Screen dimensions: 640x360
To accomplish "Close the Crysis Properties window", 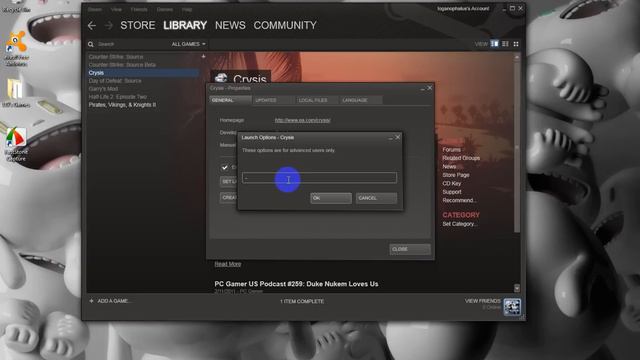I will click(x=429, y=88).
